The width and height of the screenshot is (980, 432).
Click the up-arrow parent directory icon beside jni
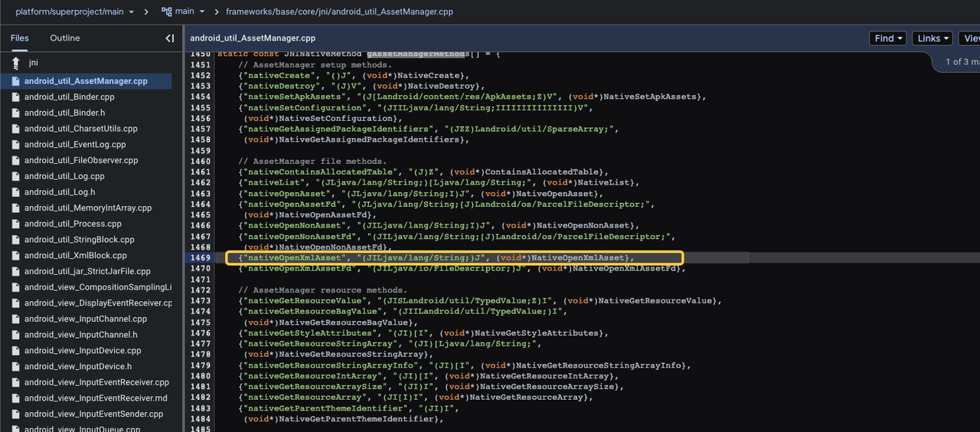coord(15,63)
